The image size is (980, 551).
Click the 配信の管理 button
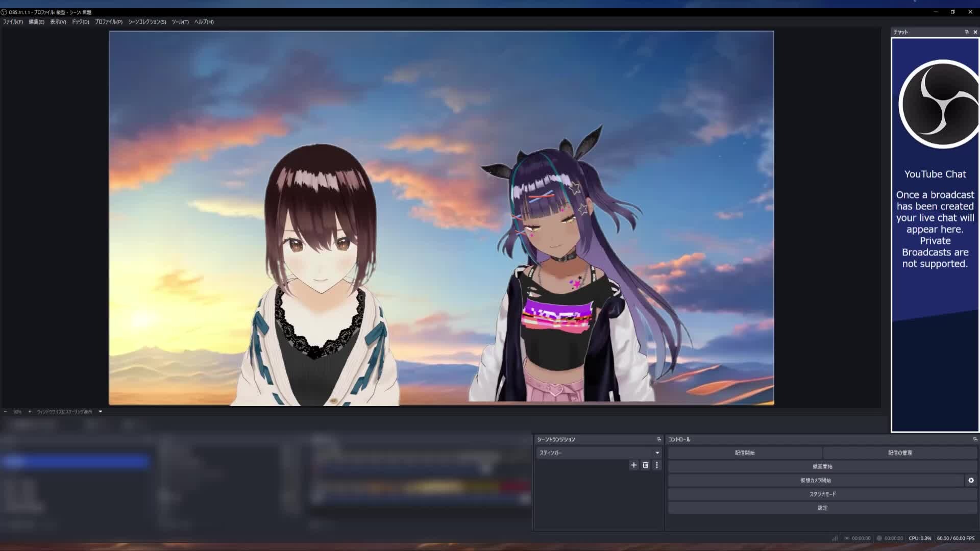click(900, 453)
